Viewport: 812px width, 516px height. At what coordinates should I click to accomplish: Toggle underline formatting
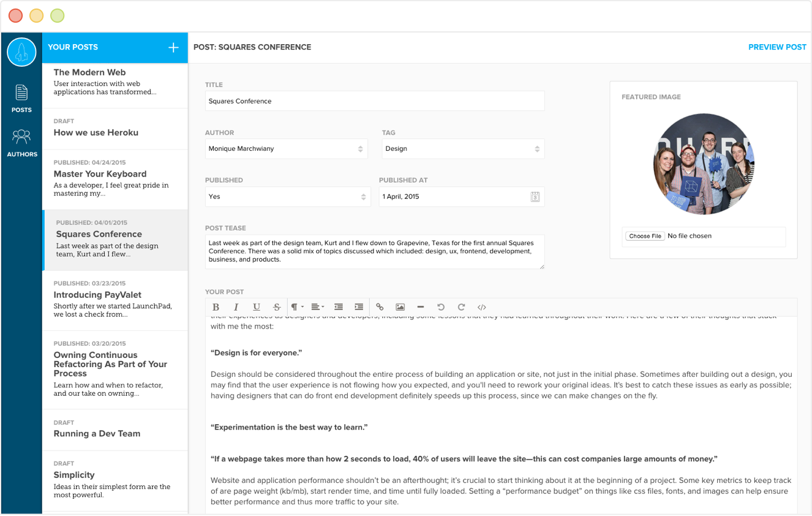coord(256,307)
